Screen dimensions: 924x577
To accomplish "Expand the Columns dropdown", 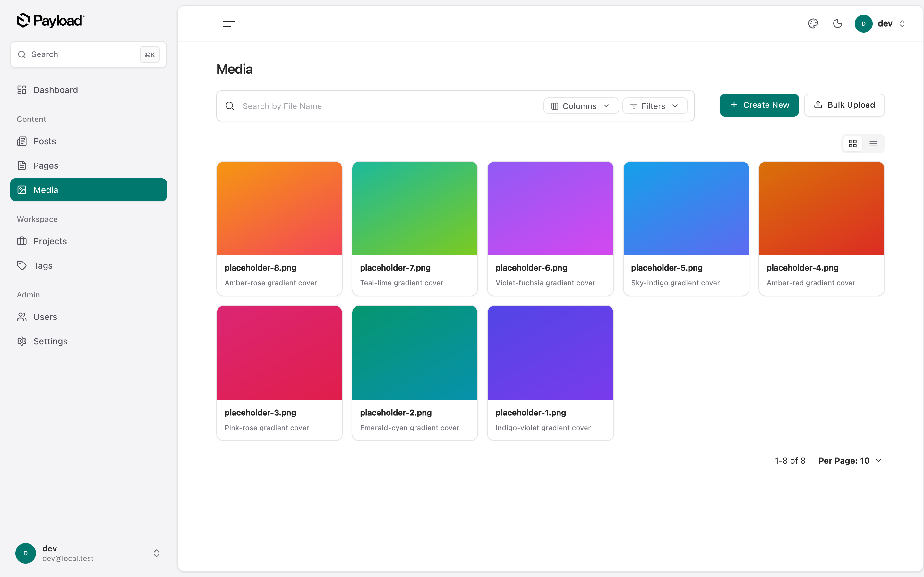I will (581, 106).
